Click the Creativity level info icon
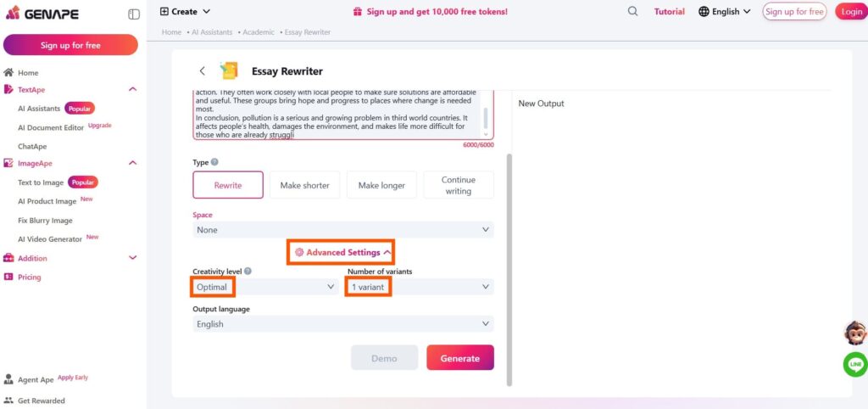 (248, 271)
